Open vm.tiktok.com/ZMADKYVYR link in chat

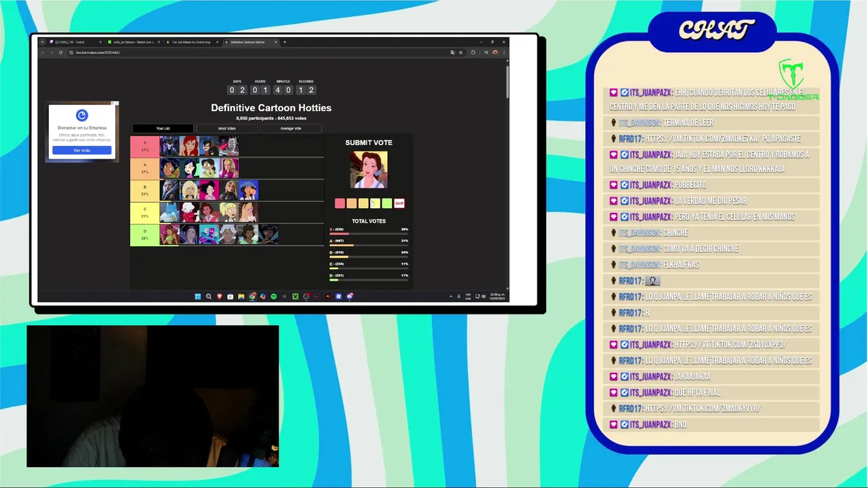(703, 409)
